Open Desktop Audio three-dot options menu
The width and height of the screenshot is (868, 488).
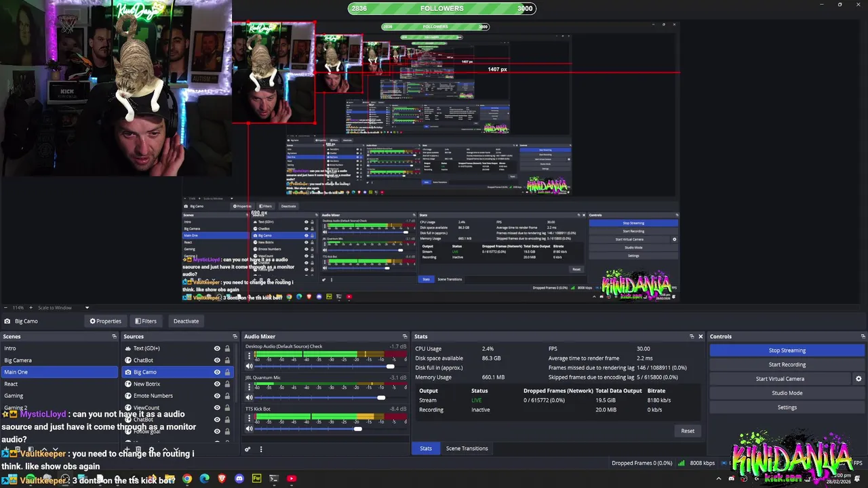249,355
